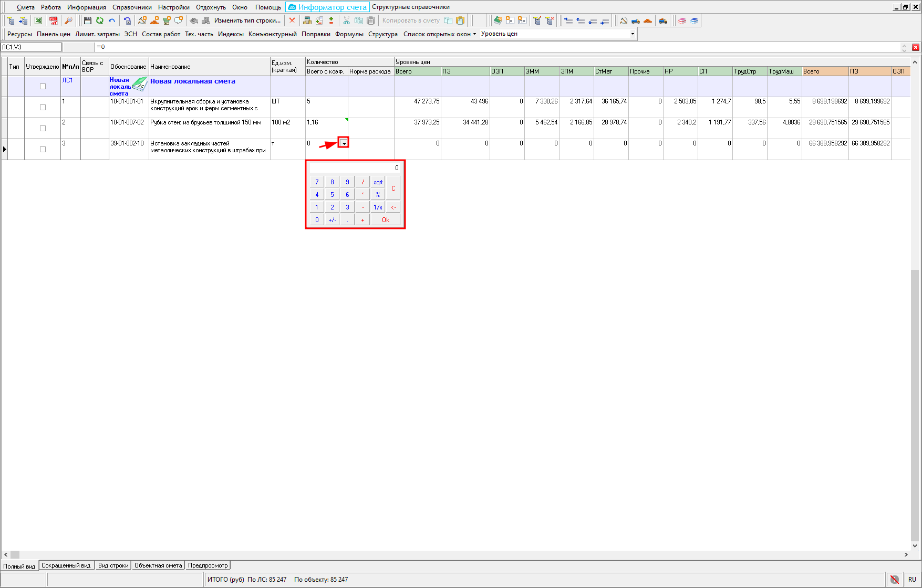Click the red X delete icon
Screen dimensions: 922x588
click(x=292, y=20)
